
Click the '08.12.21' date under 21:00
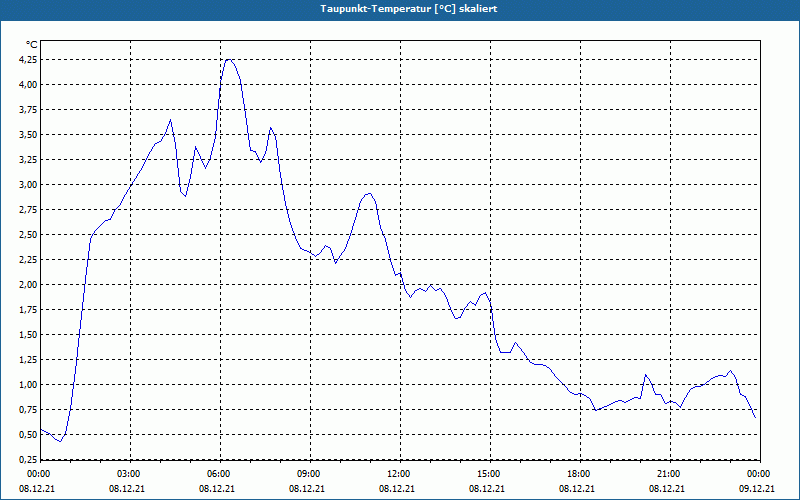click(667, 489)
